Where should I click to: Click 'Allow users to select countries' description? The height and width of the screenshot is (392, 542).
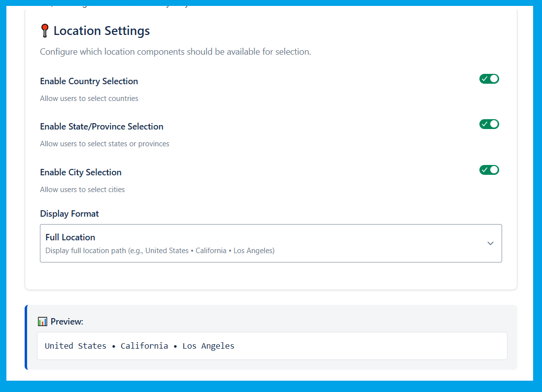click(x=89, y=98)
